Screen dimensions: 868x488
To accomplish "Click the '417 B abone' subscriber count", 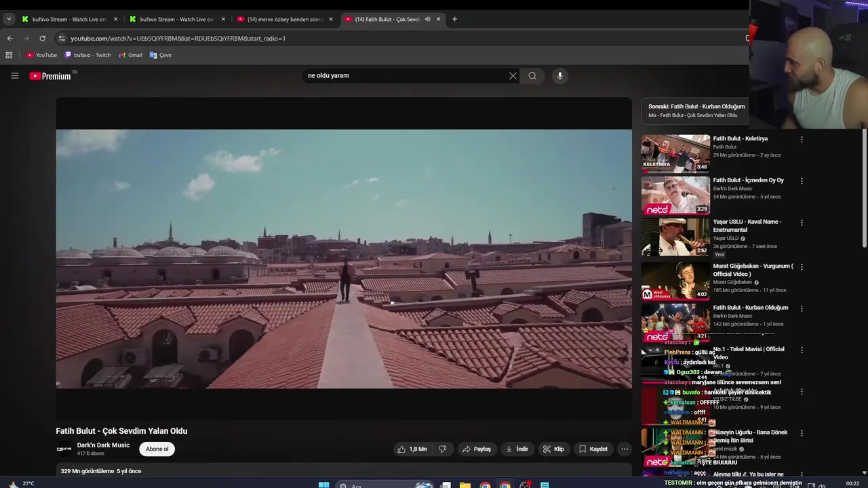I will point(91,453).
